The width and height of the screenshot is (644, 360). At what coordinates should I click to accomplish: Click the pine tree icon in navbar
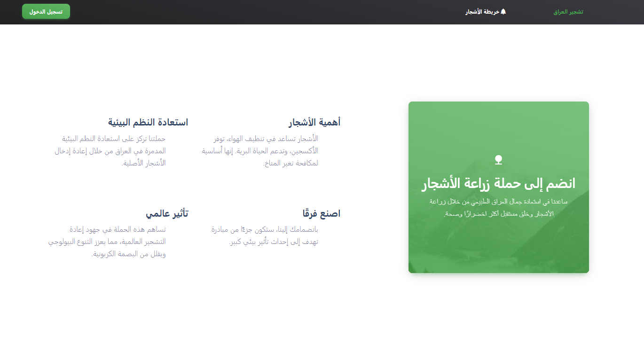(x=503, y=12)
